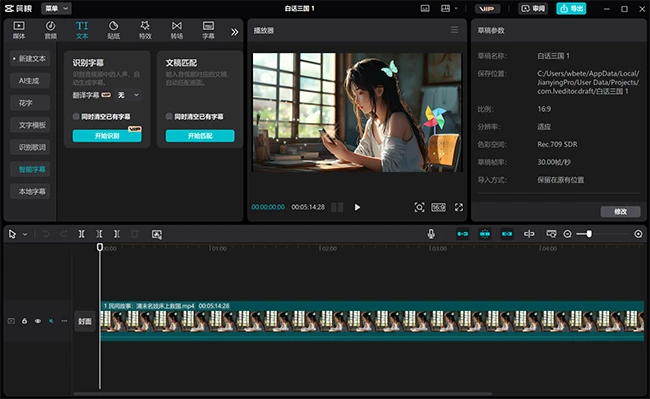Toggle auto snapping in timeline toolbar
The image size is (650, 399).
pyautogui.click(x=485, y=234)
